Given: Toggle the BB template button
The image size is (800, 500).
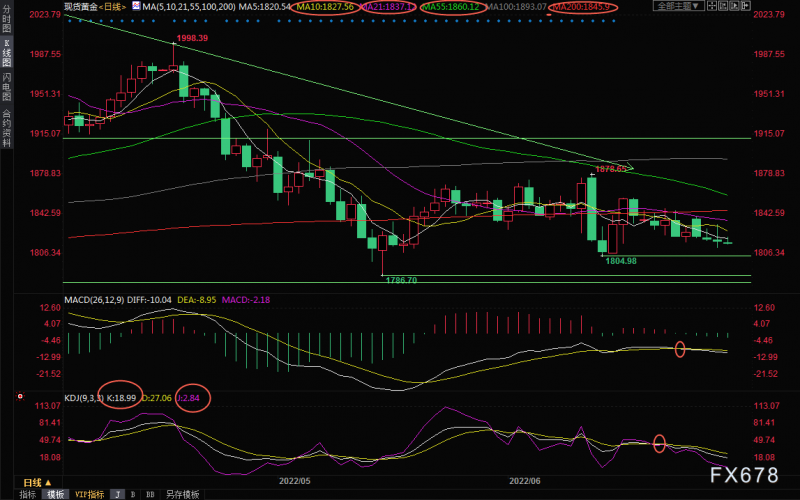Looking at the screenshot, I should [x=150, y=494].
